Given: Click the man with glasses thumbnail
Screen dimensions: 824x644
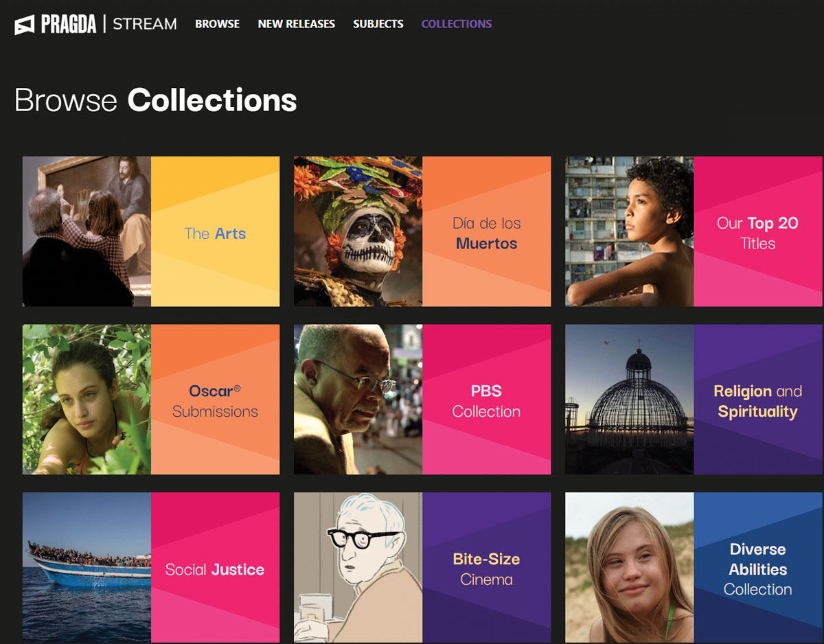Looking at the screenshot, I should [358, 400].
